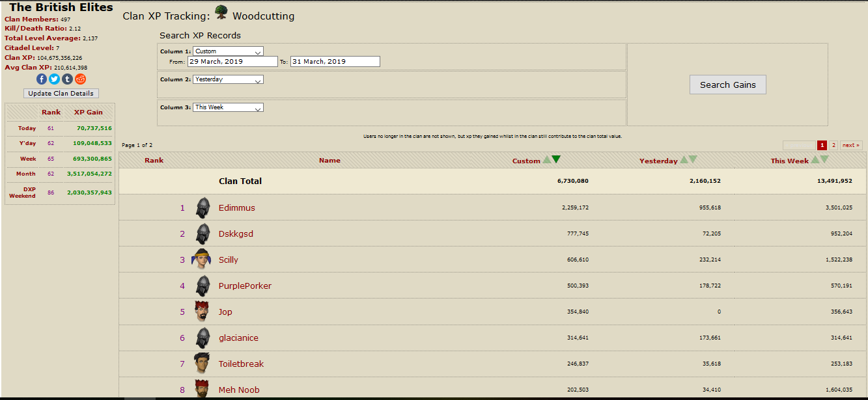
Task: Click the Tumblr share icon
Action: pyautogui.click(x=67, y=79)
